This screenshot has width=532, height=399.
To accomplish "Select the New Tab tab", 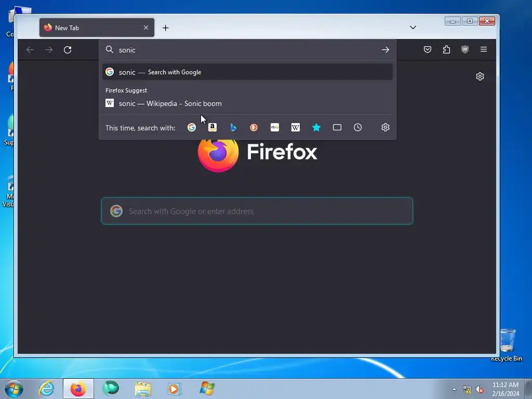I will tap(97, 28).
